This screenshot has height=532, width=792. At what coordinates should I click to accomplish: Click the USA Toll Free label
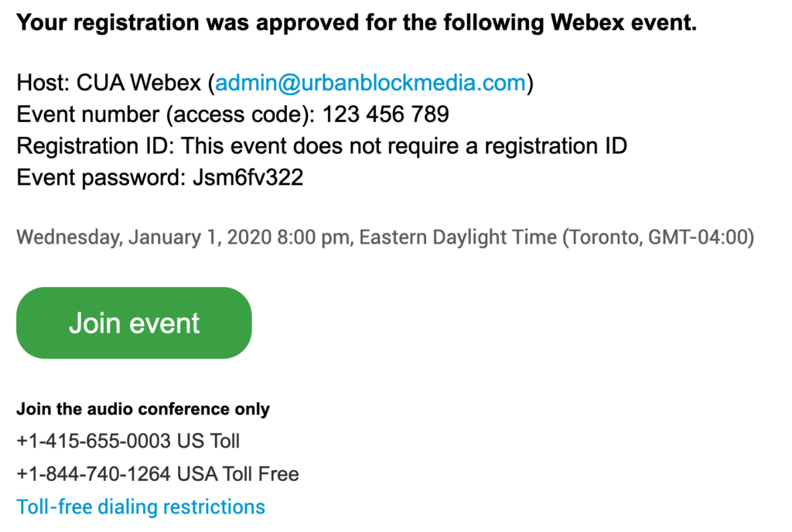[238, 474]
